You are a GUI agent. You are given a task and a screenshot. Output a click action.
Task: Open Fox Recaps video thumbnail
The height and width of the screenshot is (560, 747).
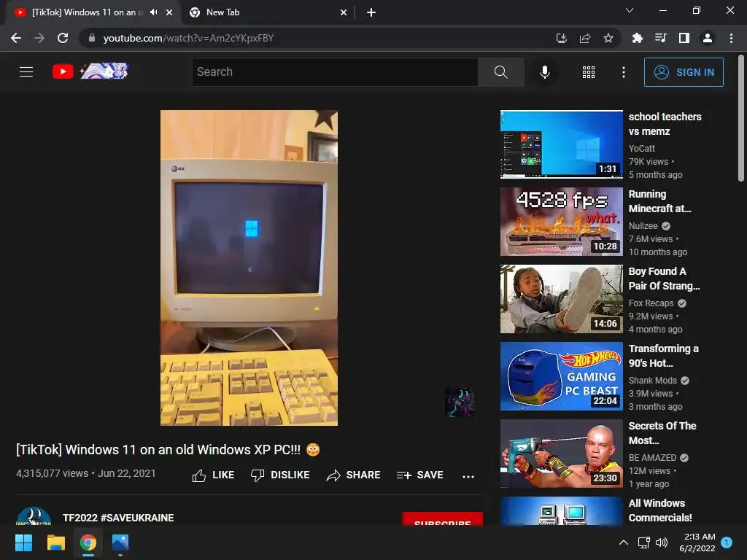561,299
